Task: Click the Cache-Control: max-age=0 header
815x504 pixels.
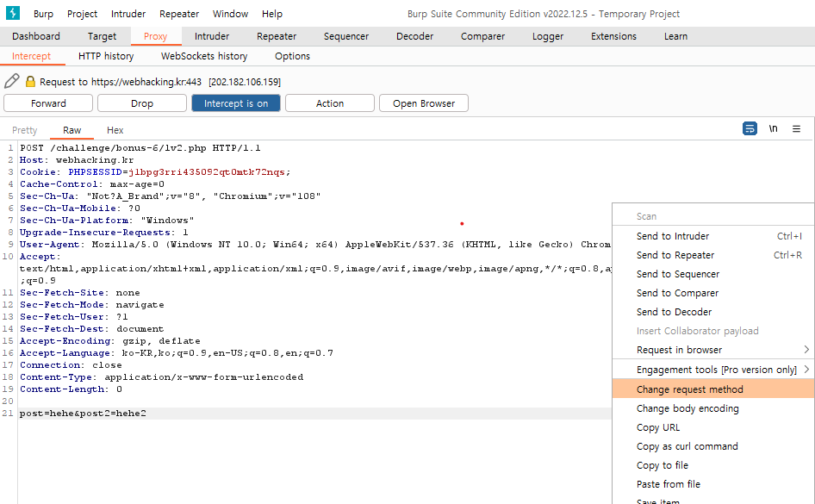Action: [x=92, y=184]
